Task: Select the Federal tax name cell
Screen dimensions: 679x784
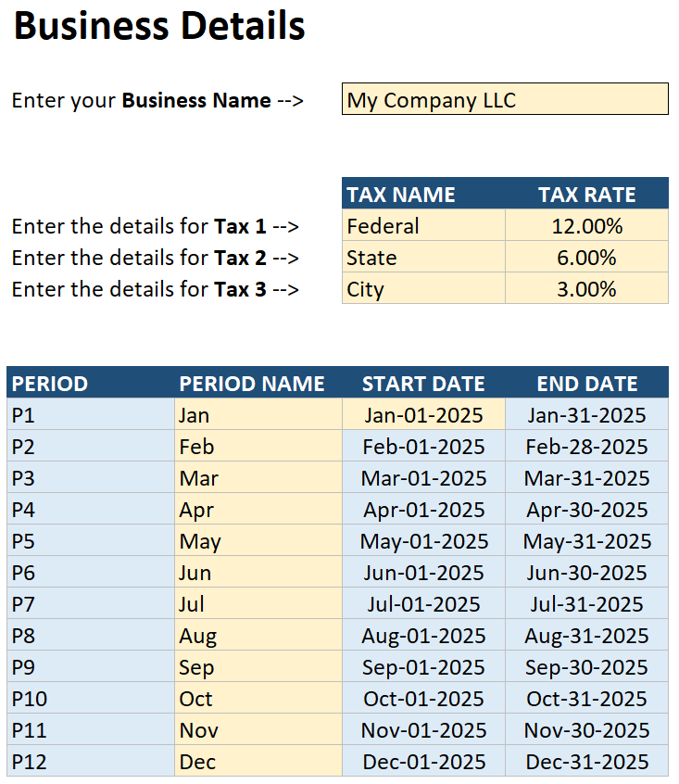Action: pyautogui.click(x=423, y=226)
